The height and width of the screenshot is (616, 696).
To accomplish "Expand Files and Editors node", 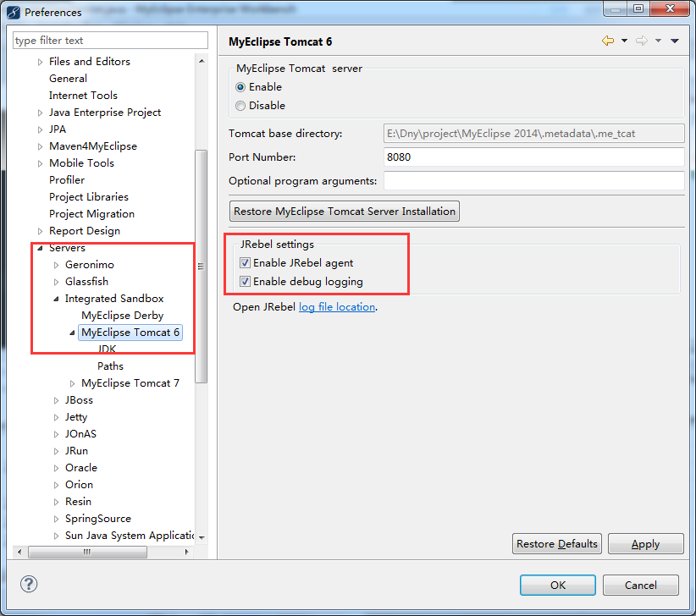I will 40,62.
